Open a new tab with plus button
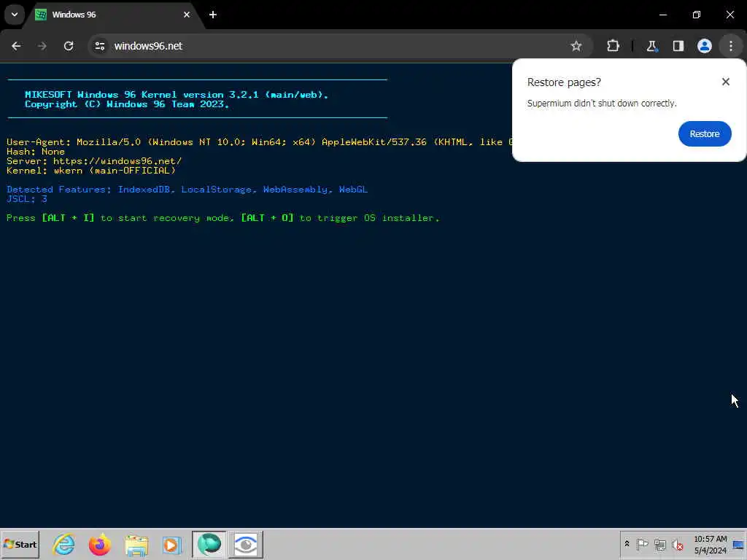This screenshot has width=747, height=560. point(213,15)
